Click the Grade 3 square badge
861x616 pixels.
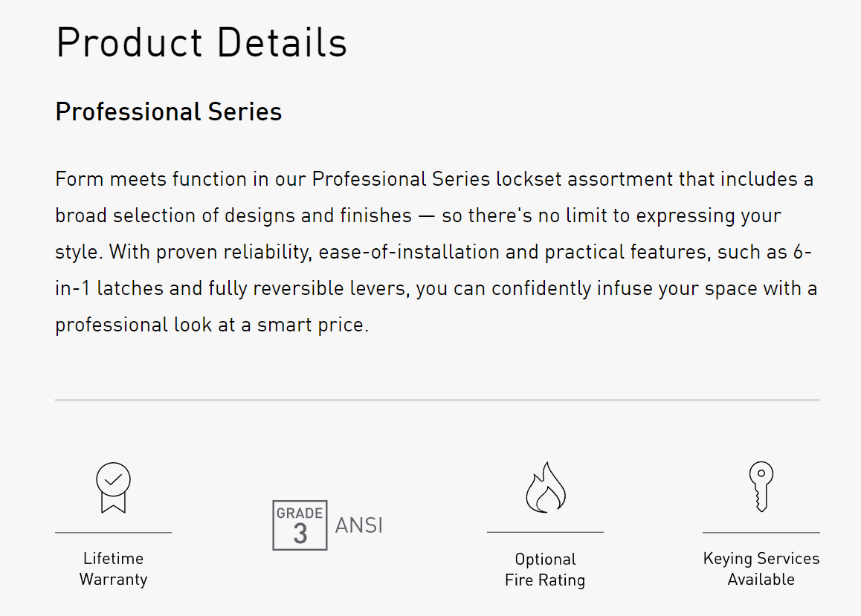tap(300, 525)
